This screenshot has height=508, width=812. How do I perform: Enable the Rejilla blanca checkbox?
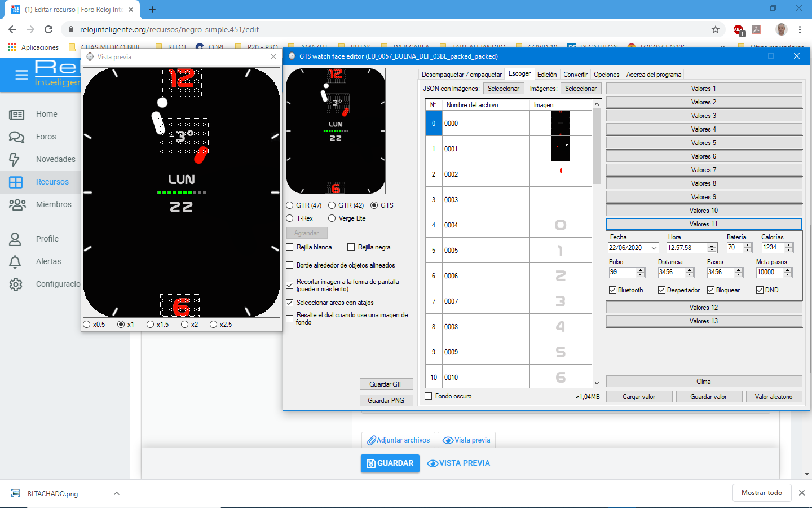pos(290,247)
